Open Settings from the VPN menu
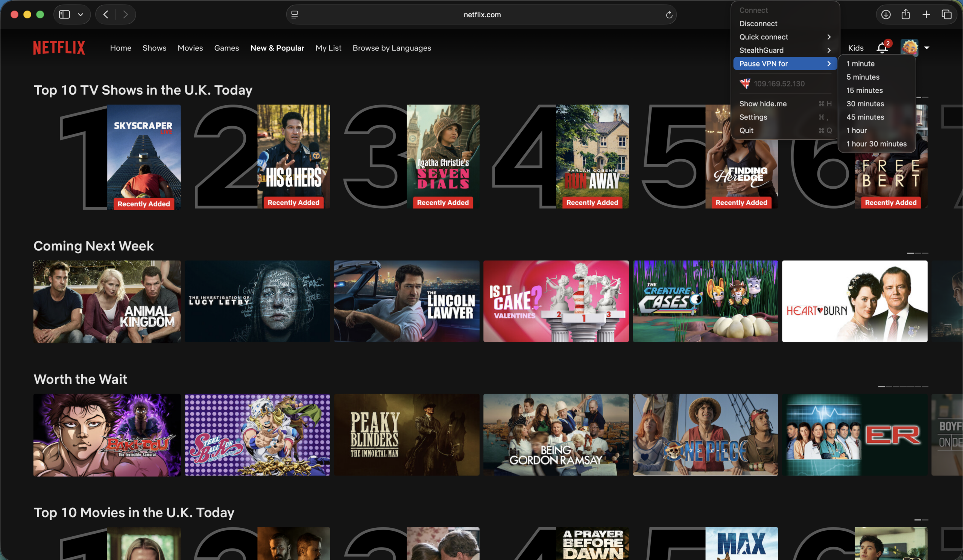This screenshot has width=963, height=560. click(x=785, y=117)
